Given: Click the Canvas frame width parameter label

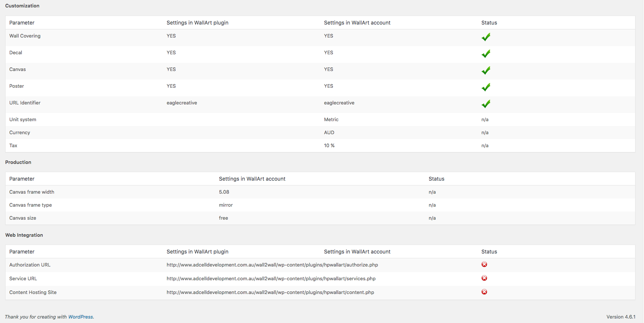Looking at the screenshot, I should click(x=32, y=192).
